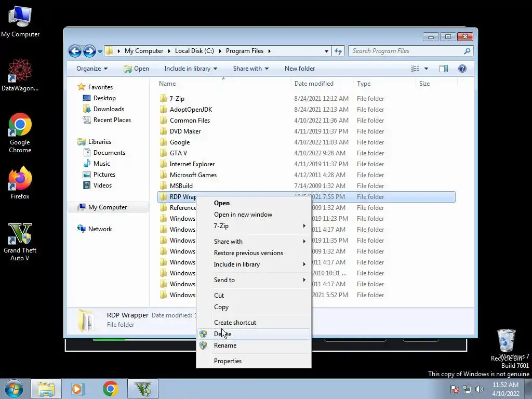Expand the Include in library dropdown

click(x=191, y=69)
